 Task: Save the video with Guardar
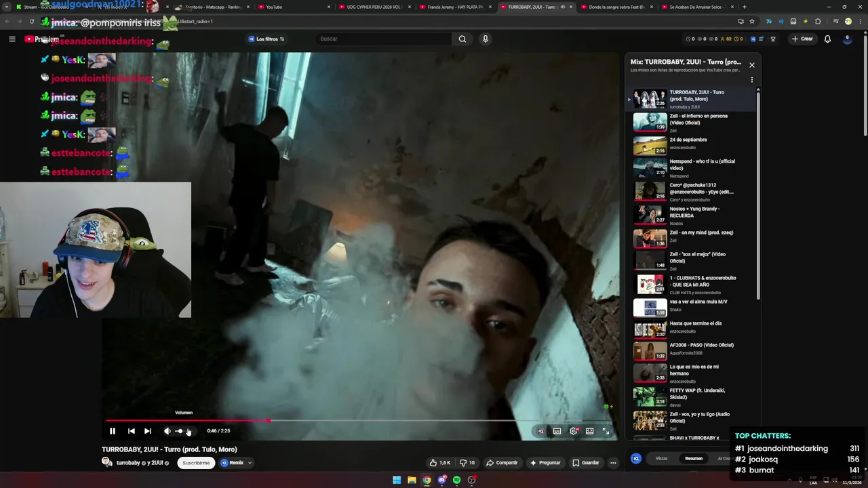(x=586, y=463)
